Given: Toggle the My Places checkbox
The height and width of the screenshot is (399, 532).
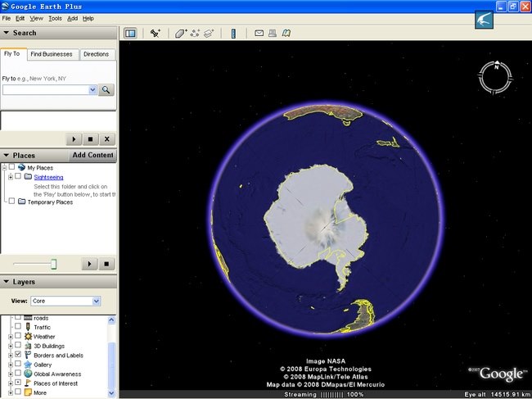Looking at the screenshot, I should (12, 167).
